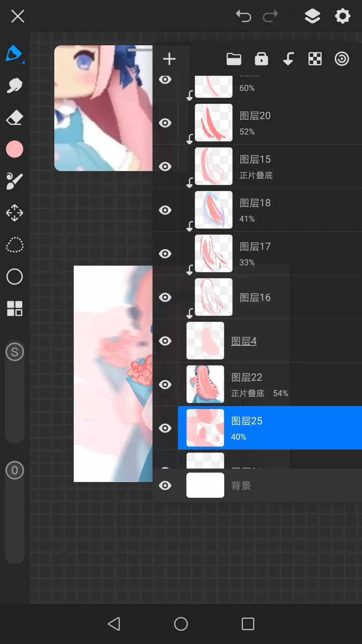Redo the last undone action
The height and width of the screenshot is (644, 362).
(270, 16)
